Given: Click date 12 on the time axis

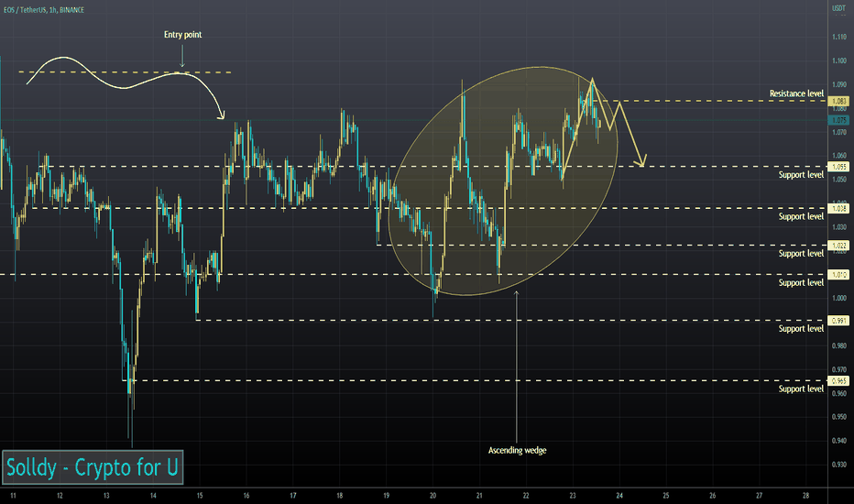Looking at the screenshot, I should click(60, 496).
